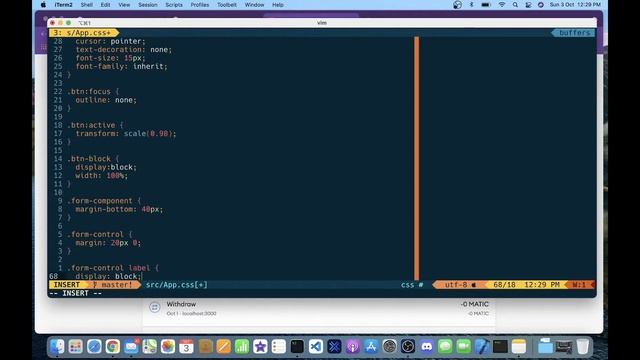Click the font-family: inherit line
Viewport: 640px width, 360px height.
point(121,66)
